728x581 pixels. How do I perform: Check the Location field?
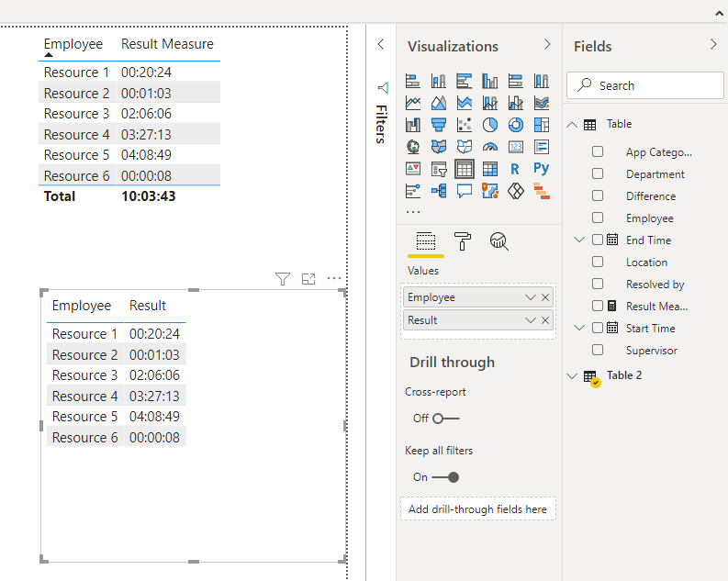point(598,262)
